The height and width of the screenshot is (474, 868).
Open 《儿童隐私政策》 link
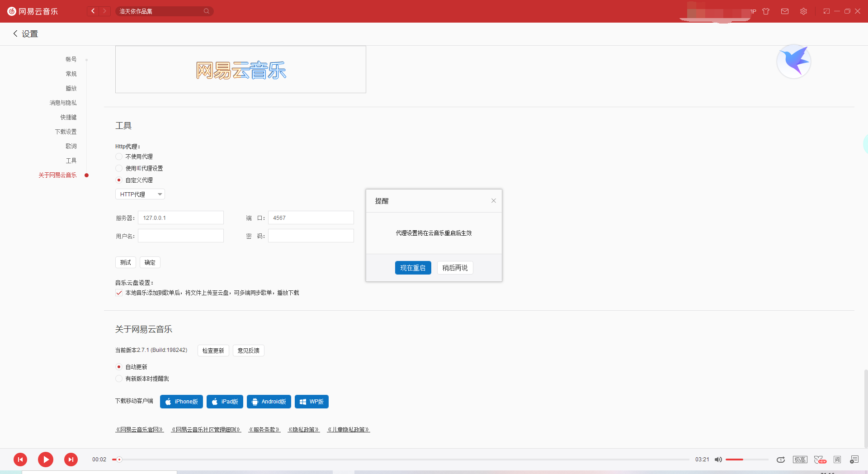[349, 430]
